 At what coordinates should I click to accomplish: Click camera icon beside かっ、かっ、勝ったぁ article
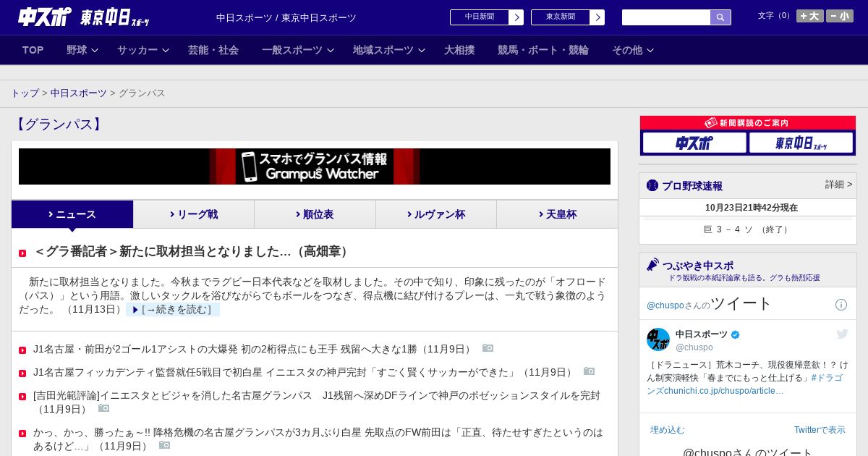[x=164, y=445]
